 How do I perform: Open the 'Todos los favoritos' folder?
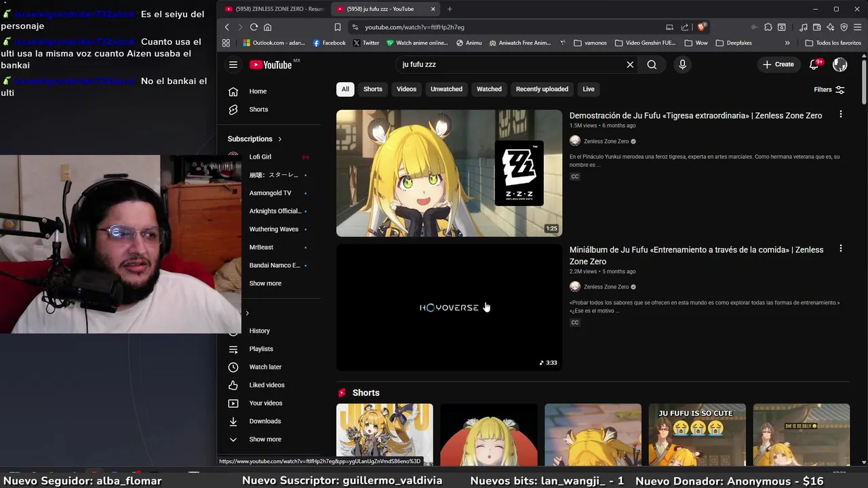click(833, 43)
